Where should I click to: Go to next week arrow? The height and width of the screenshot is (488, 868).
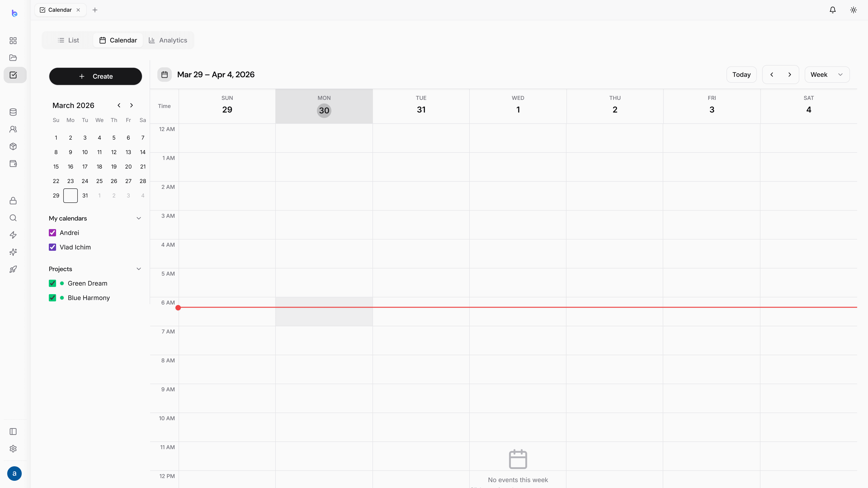[790, 74]
